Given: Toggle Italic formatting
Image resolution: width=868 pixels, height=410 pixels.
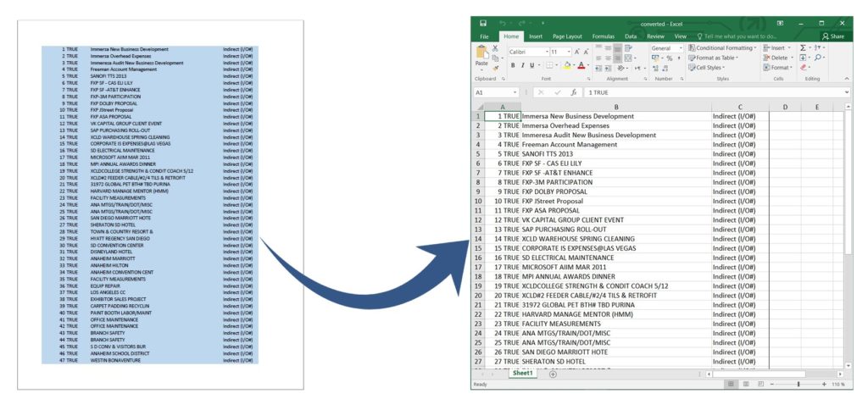Looking at the screenshot, I should pos(523,66).
